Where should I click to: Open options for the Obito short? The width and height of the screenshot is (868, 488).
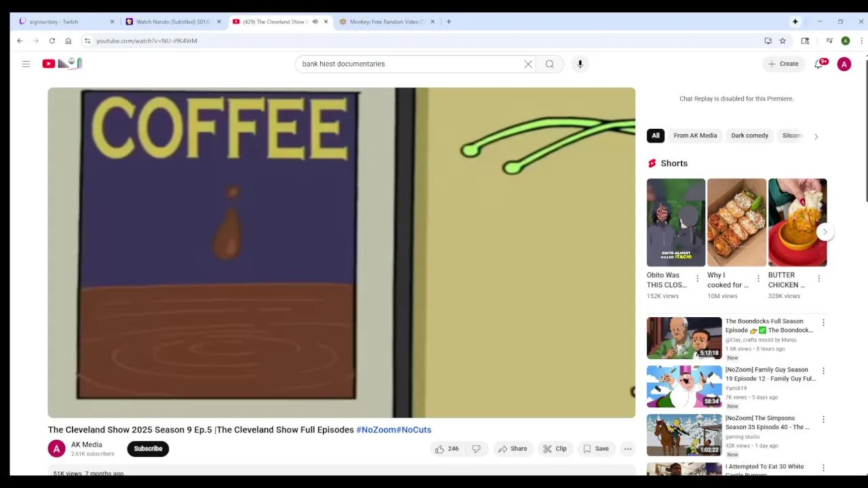coord(697,279)
